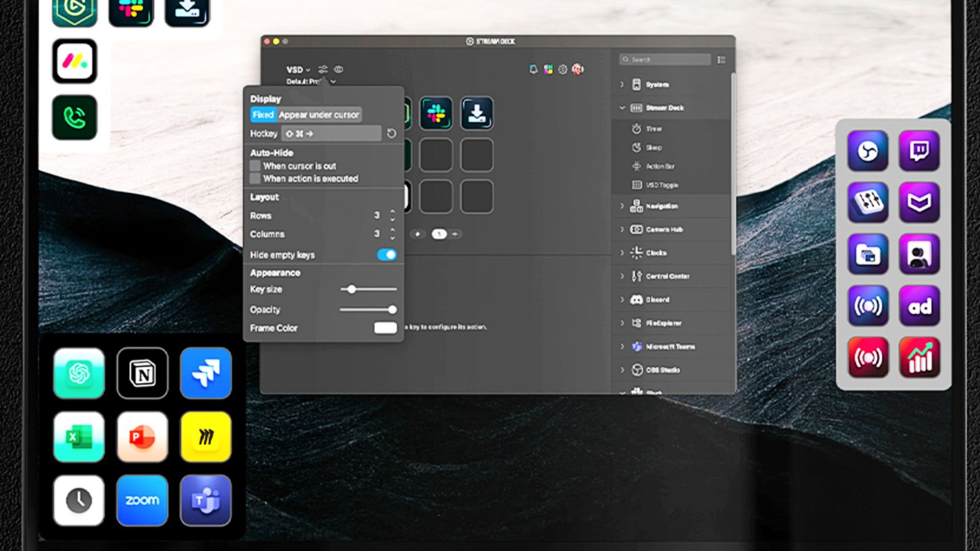Screen dimensions: 980x551
Task: Open the Frame Color swatch
Action: [x=385, y=328]
